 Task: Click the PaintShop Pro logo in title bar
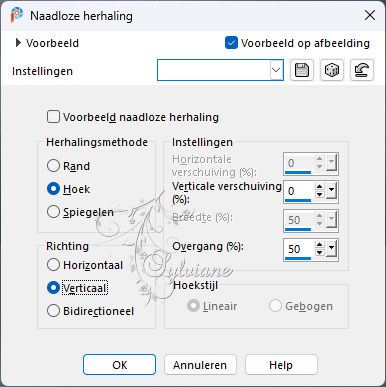pyautogui.click(x=16, y=15)
